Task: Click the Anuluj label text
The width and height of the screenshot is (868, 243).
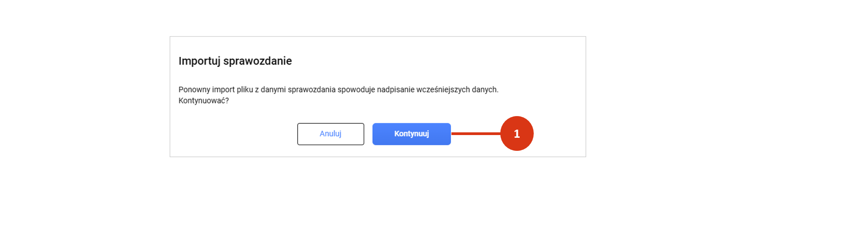Action: pyautogui.click(x=330, y=134)
